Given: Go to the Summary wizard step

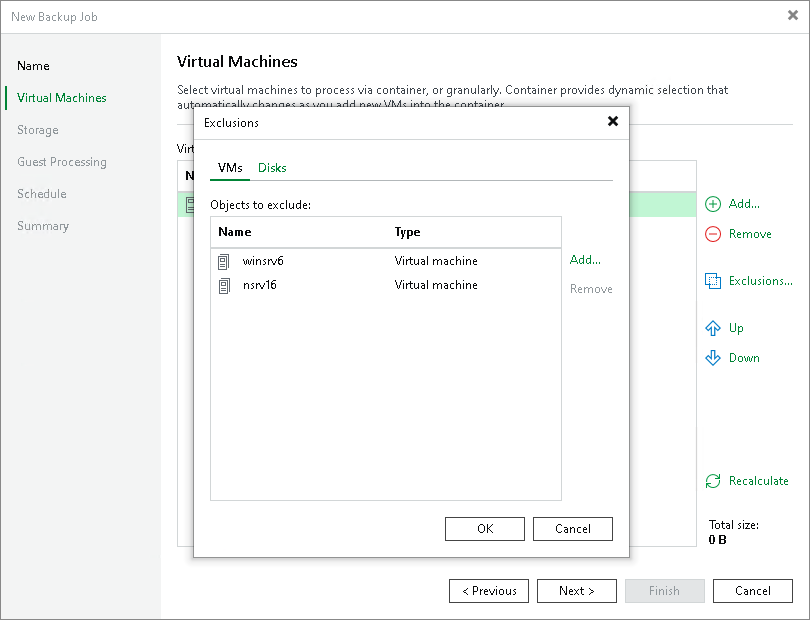Looking at the screenshot, I should [x=43, y=226].
